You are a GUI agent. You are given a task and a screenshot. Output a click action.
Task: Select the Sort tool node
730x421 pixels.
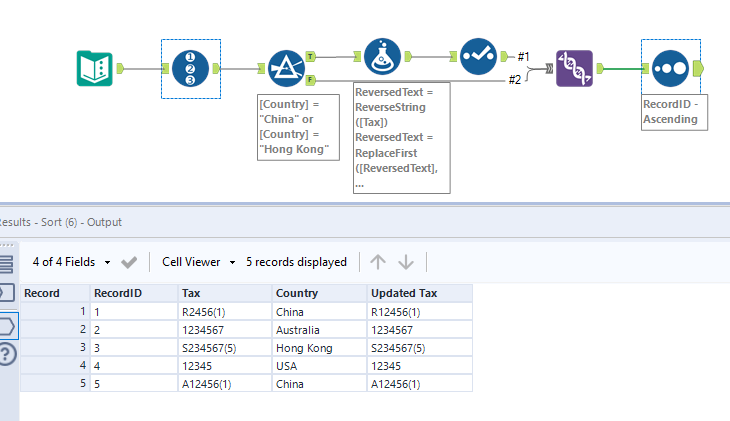coord(670,68)
